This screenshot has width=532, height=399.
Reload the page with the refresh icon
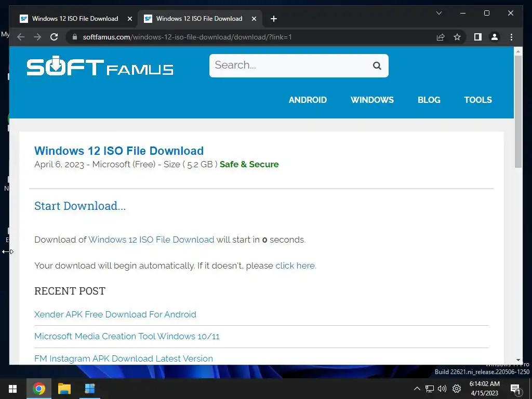click(x=54, y=37)
